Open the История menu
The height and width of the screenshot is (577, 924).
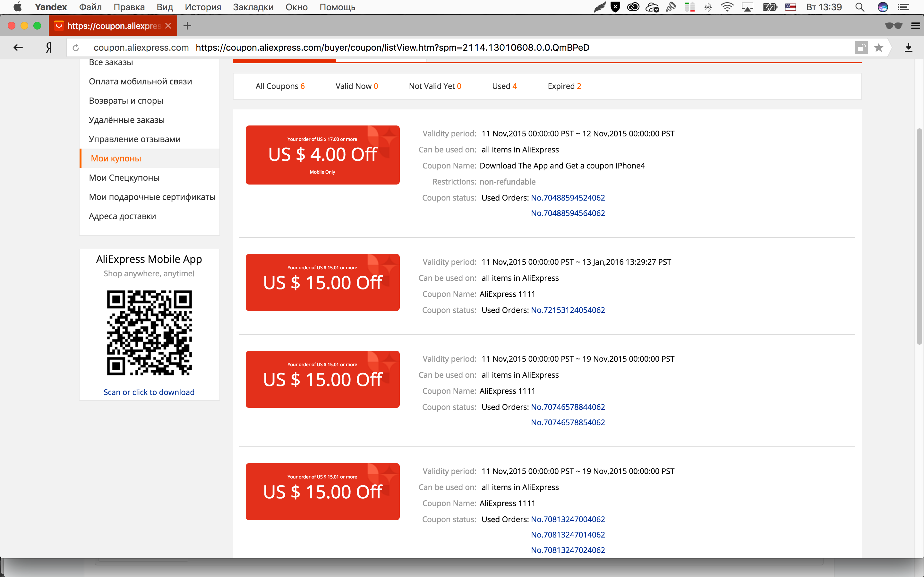(x=203, y=7)
